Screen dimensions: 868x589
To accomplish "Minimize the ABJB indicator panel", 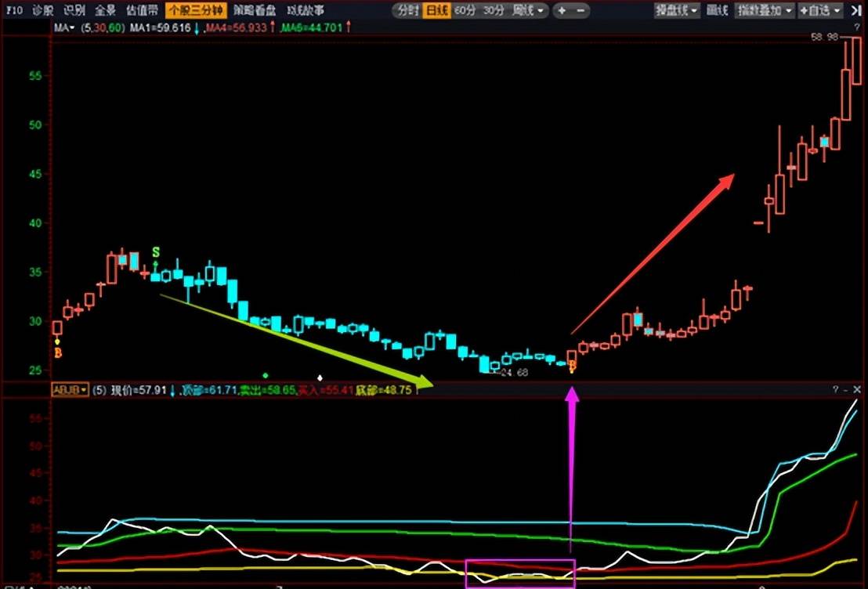I will tap(846, 390).
